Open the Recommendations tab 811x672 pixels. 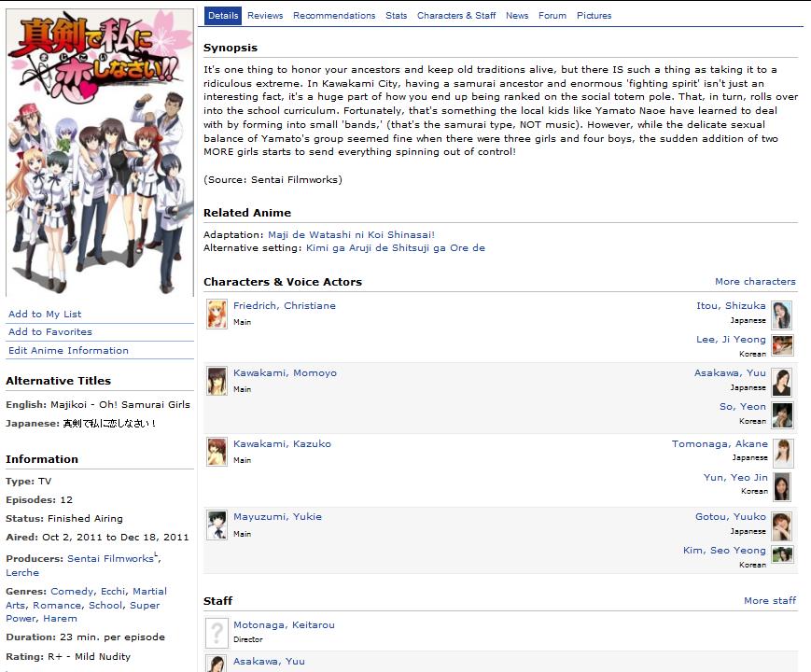pyautogui.click(x=334, y=16)
